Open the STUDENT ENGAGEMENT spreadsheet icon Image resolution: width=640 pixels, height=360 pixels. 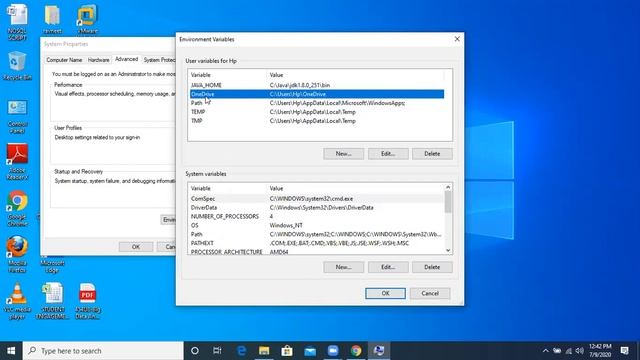pyautogui.click(x=52, y=301)
